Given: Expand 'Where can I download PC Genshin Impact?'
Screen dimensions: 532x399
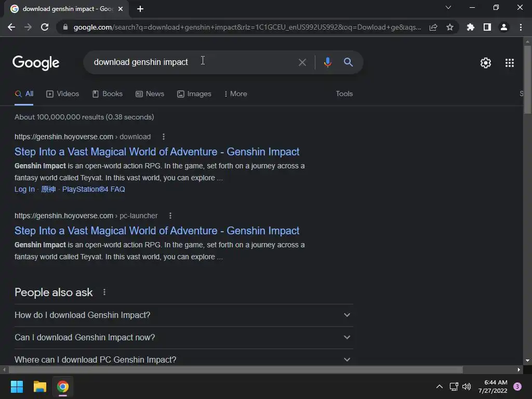Looking at the screenshot, I should tap(183, 360).
